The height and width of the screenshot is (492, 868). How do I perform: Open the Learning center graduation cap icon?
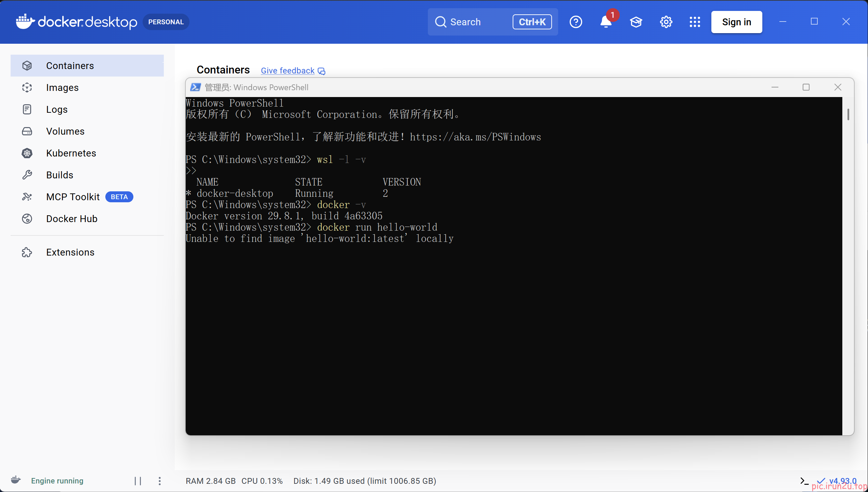pos(636,22)
